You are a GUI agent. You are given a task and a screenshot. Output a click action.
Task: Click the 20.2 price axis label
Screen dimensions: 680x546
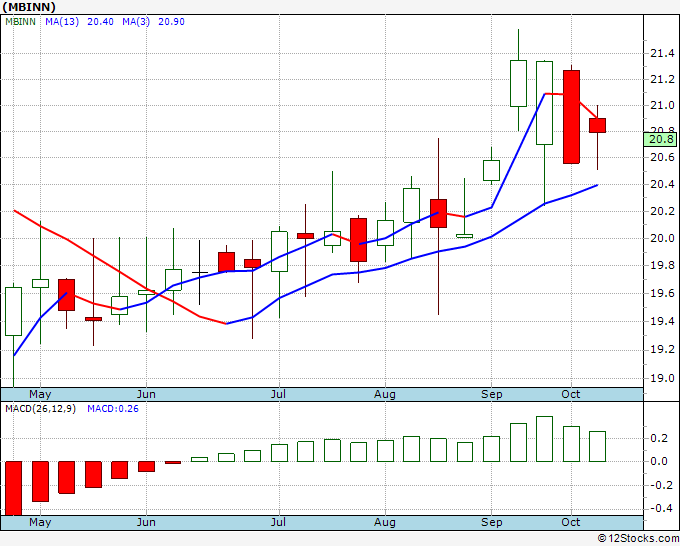(x=662, y=211)
